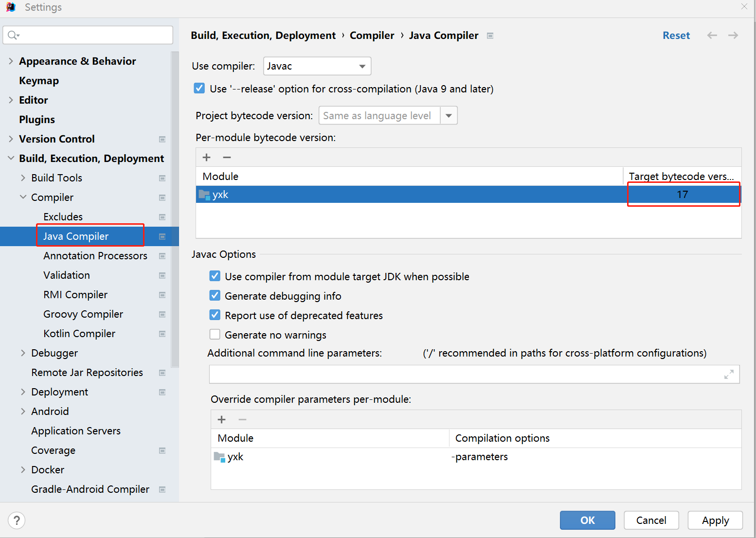Click the settings icon next to Java Compiler breadcrumb
The height and width of the screenshot is (538, 756).
[490, 36]
